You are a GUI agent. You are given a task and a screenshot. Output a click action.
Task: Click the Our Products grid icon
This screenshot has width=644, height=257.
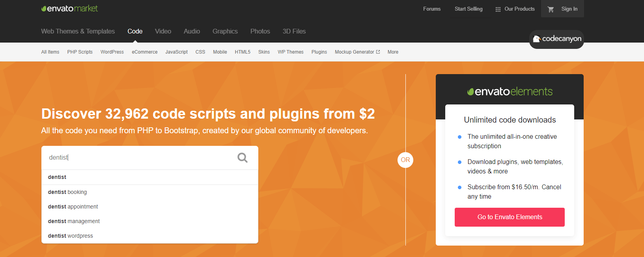(x=498, y=9)
